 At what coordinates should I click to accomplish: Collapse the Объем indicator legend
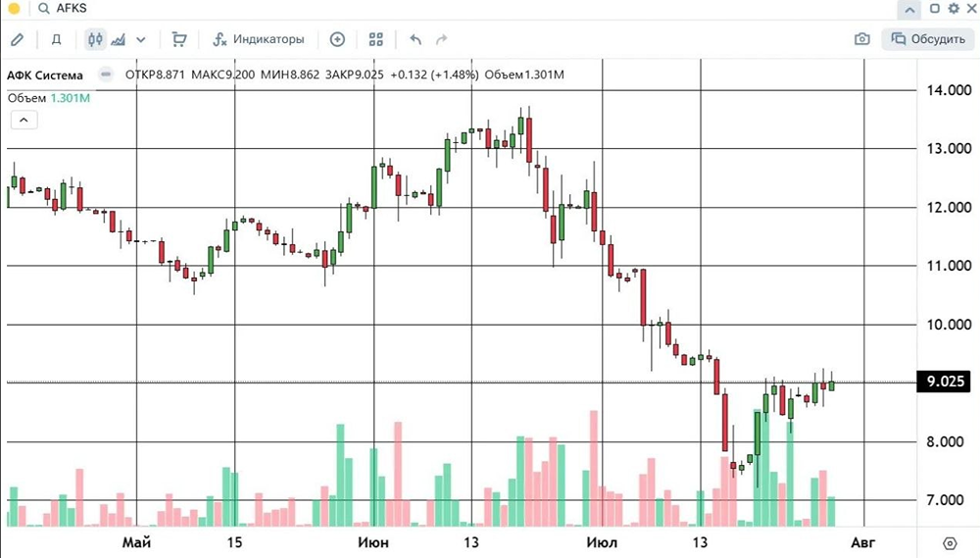[24, 120]
